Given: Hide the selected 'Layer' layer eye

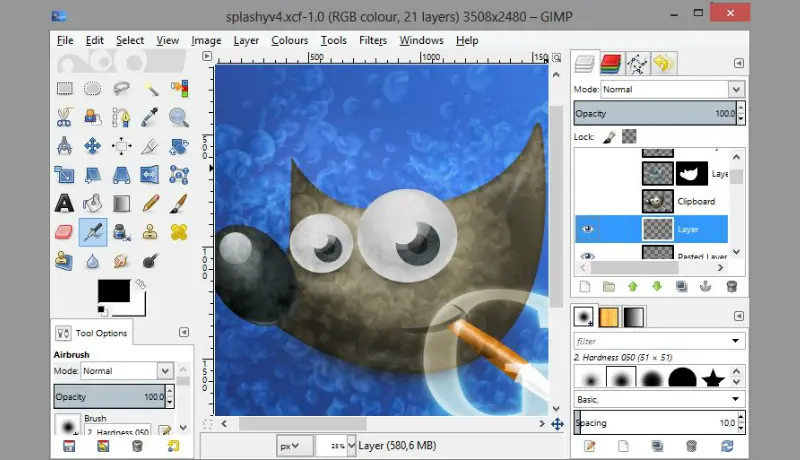Looking at the screenshot, I should (587, 229).
